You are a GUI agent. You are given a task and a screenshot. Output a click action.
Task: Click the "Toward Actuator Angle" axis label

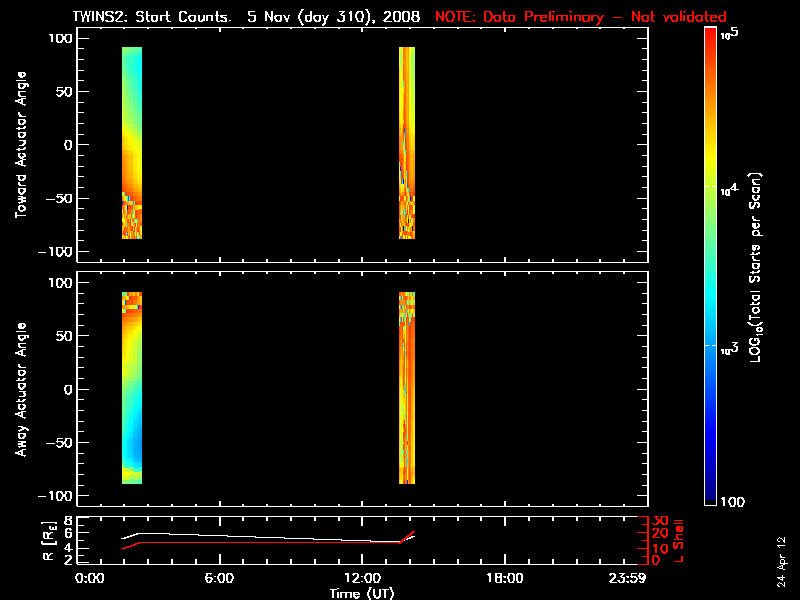click(x=21, y=145)
